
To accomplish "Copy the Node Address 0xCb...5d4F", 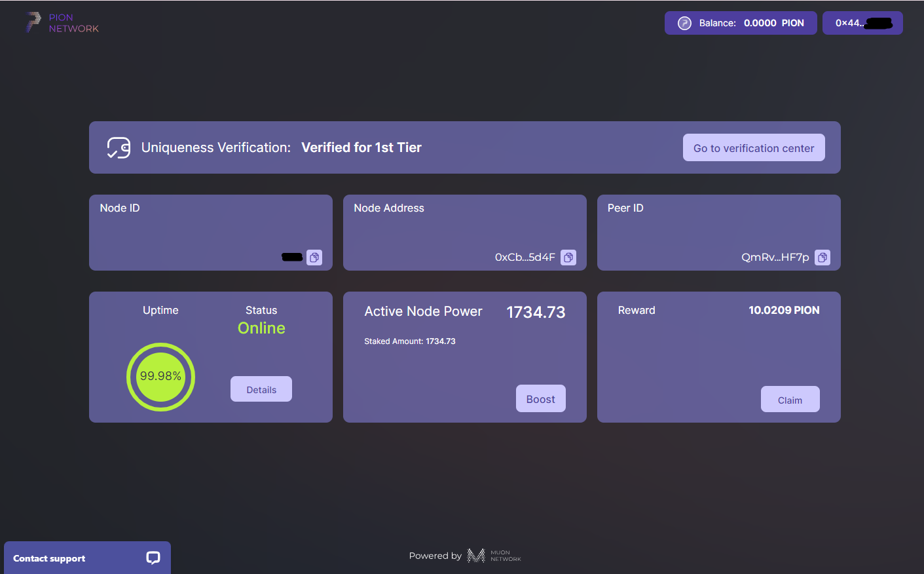I will point(568,258).
